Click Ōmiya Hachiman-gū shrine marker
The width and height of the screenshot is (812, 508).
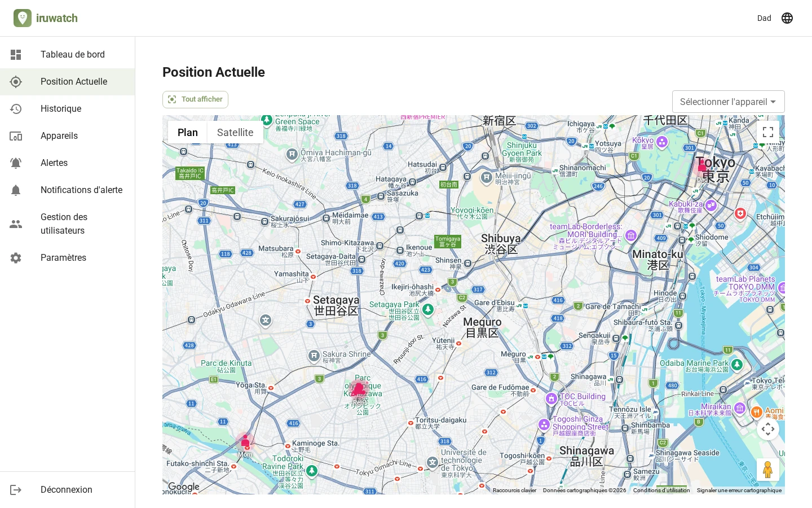pos(292,154)
